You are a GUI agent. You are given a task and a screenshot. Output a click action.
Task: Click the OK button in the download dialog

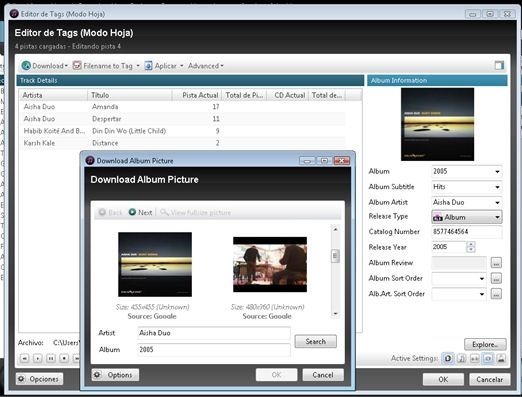pyautogui.click(x=276, y=375)
